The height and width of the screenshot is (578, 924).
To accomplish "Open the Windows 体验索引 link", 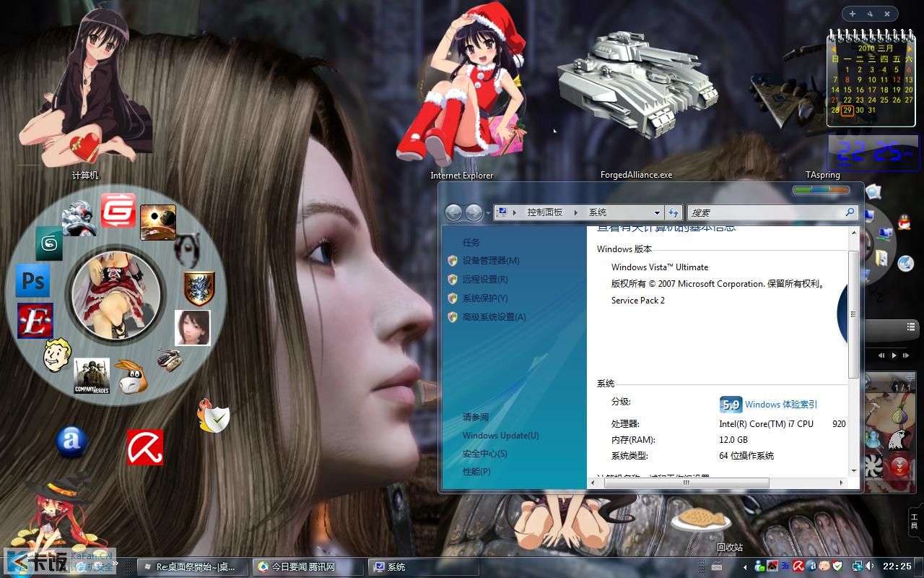I will [x=781, y=404].
